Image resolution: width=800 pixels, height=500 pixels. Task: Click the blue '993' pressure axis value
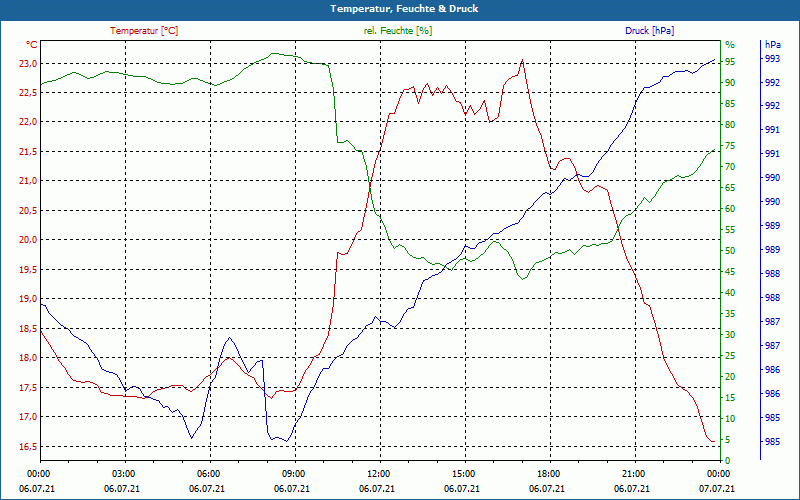[x=772, y=59]
